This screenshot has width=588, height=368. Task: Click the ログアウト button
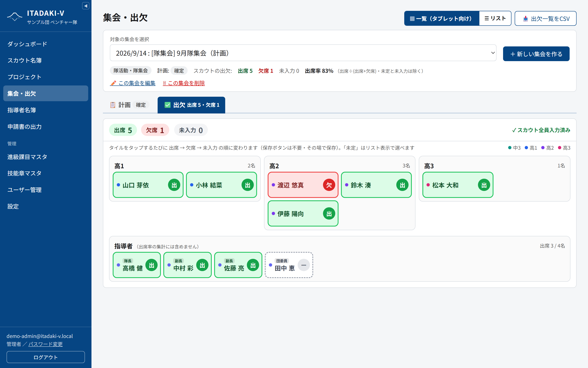tap(46, 357)
